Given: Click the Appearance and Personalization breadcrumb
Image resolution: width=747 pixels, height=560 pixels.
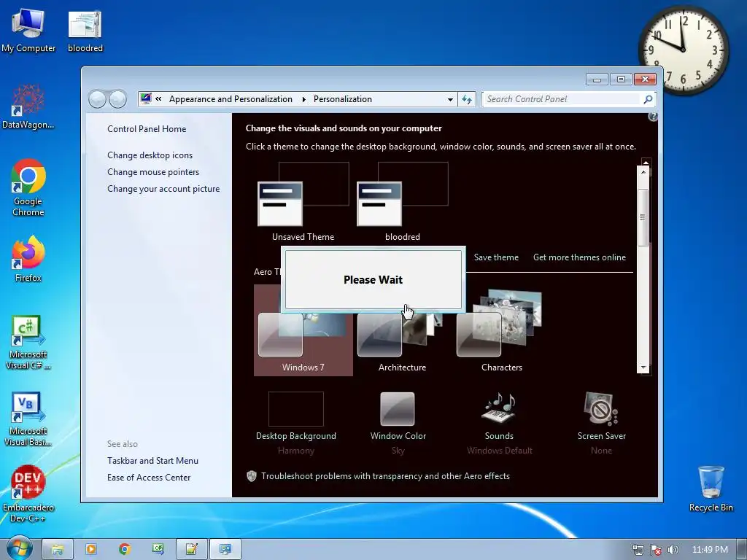Looking at the screenshot, I should (x=231, y=99).
